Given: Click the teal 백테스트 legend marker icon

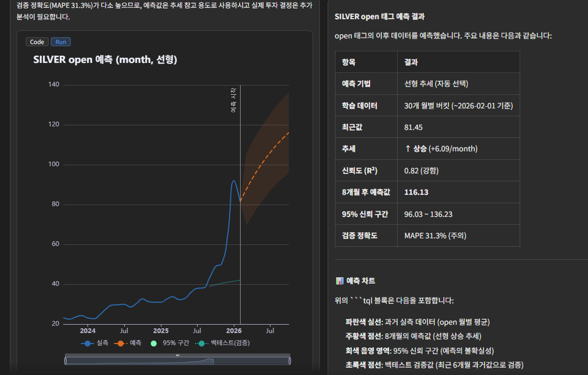Looking at the screenshot, I should (x=201, y=343).
